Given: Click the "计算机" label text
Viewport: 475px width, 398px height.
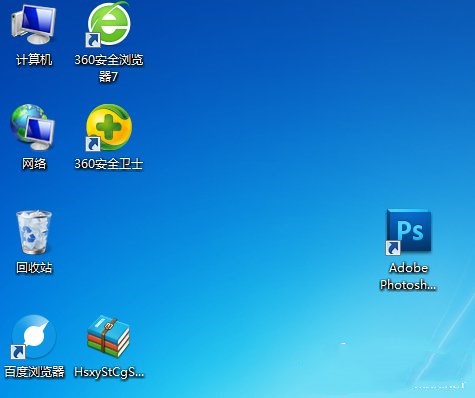Looking at the screenshot, I should click(34, 60).
